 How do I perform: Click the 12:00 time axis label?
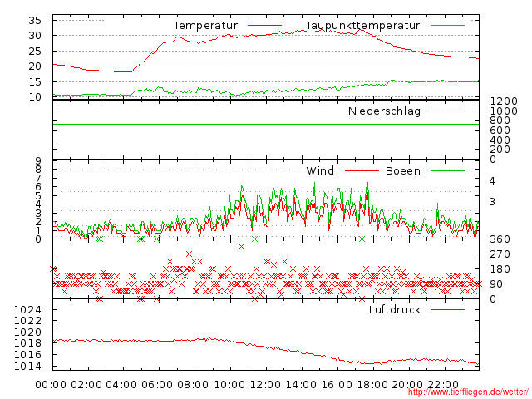click(265, 385)
